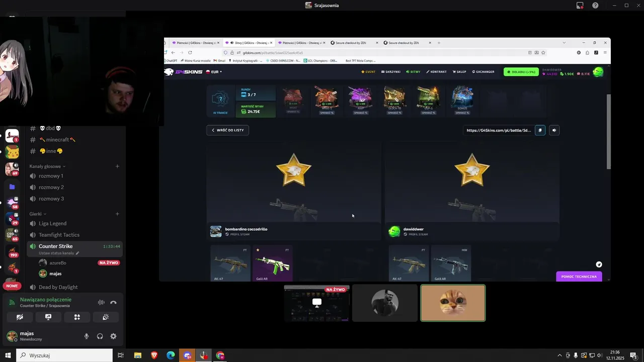This screenshot has height=362, width=644.
Task: Edit channel status pencil under Counter Strike
Action: pyautogui.click(x=77, y=253)
